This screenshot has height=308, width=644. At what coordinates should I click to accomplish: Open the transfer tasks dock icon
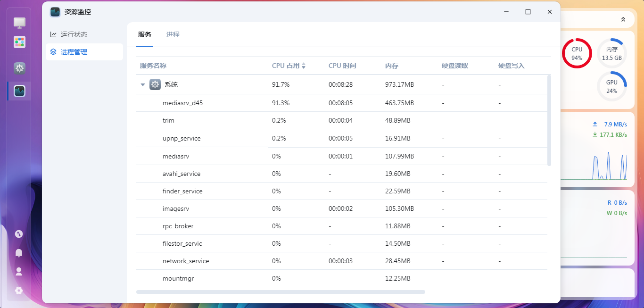pos(19,234)
